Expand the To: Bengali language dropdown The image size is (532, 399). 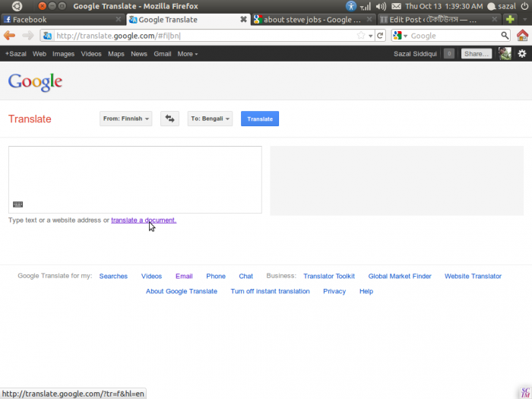click(x=210, y=119)
